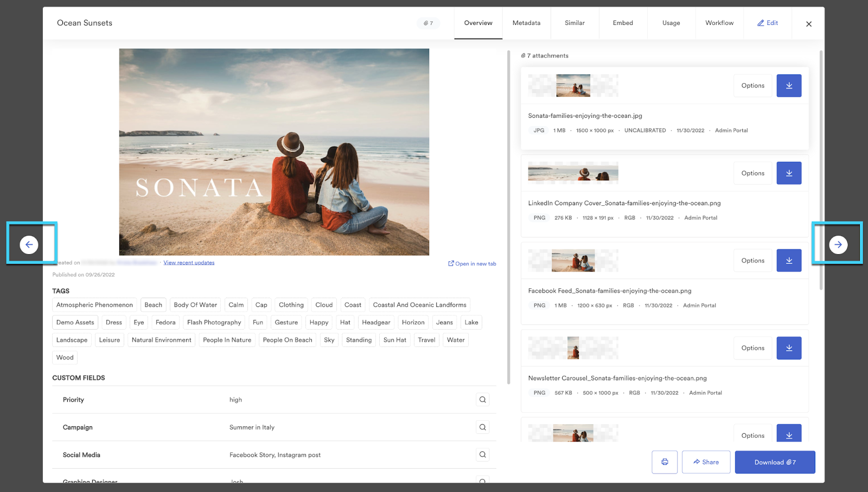Screen dimensions: 868x492
Task: Click the Flash Photography tag
Action: click(x=214, y=323)
